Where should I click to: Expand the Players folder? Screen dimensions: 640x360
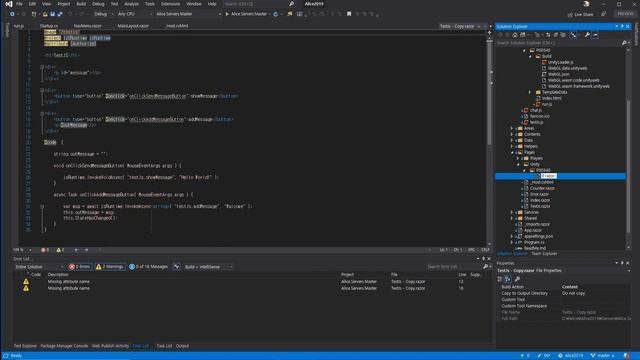pos(518,158)
